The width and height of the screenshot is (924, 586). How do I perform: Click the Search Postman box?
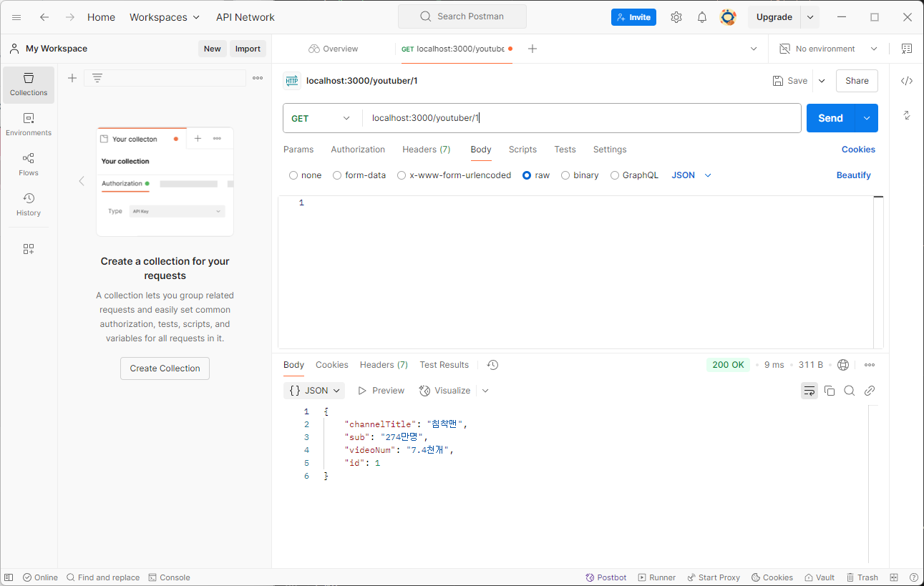click(462, 16)
